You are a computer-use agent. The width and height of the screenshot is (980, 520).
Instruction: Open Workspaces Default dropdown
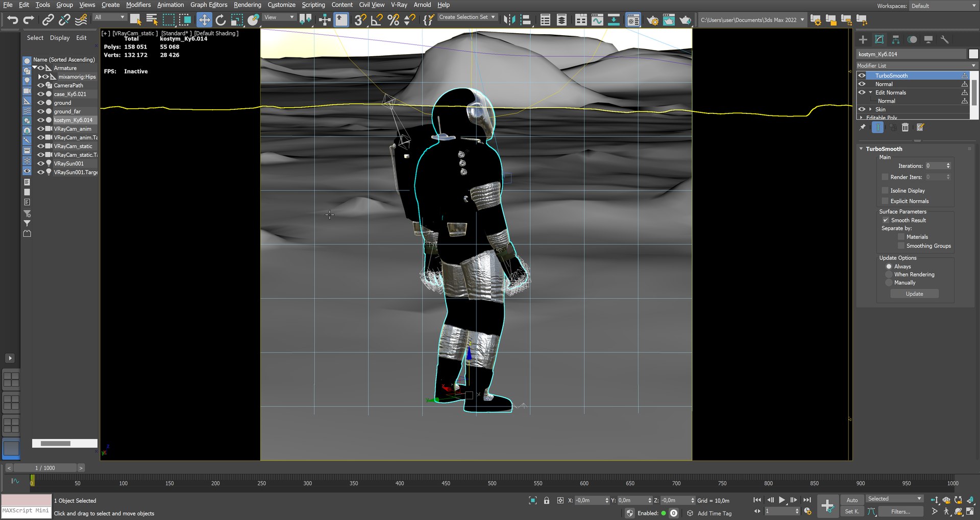tap(943, 6)
